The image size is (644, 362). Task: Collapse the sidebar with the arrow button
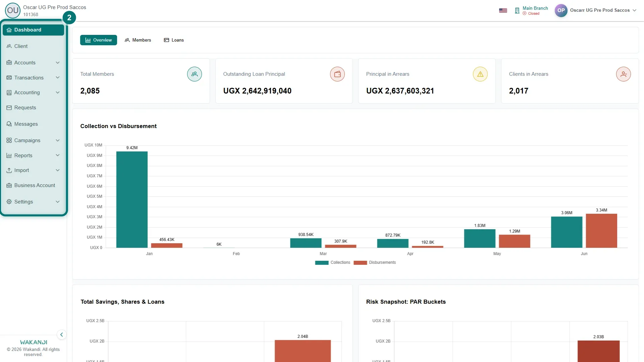pyautogui.click(x=61, y=335)
